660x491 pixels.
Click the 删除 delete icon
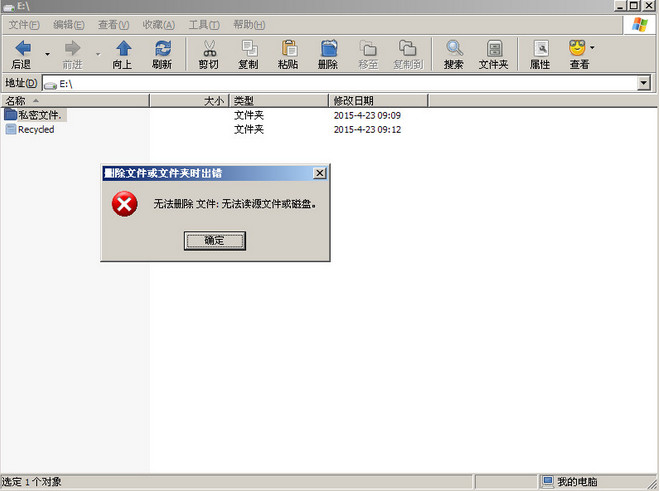tap(329, 48)
